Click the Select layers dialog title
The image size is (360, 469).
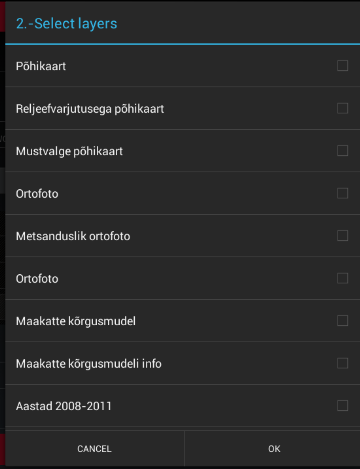coord(67,24)
